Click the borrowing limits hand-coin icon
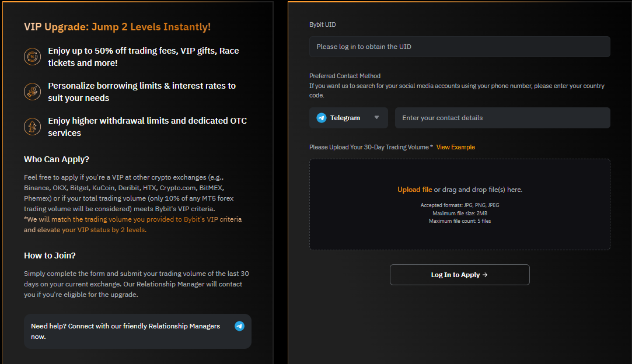Viewport: 632px width, 364px height. (x=32, y=92)
